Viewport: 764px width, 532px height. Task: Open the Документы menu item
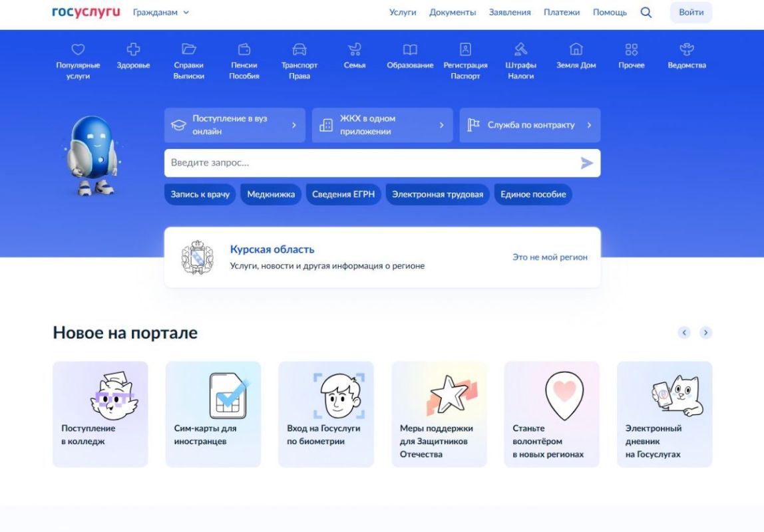[x=453, y=13]
